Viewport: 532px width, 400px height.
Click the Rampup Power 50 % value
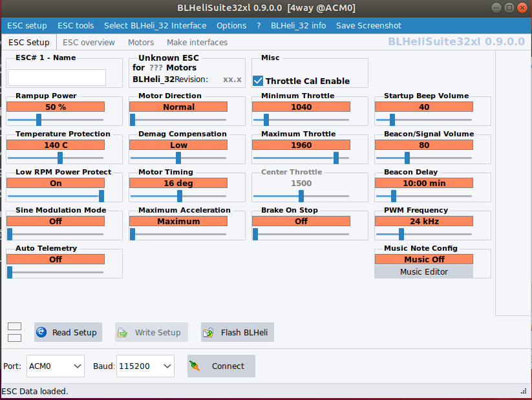(56, 107)
